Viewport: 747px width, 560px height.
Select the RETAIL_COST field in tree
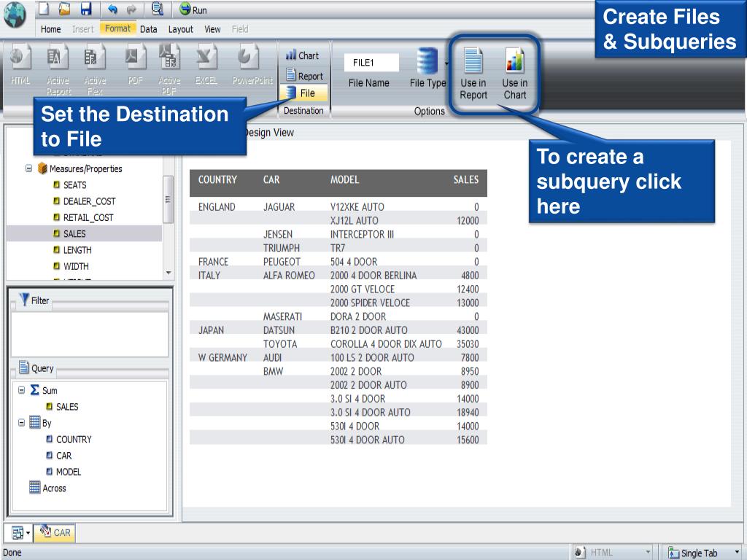coord(88,217)
